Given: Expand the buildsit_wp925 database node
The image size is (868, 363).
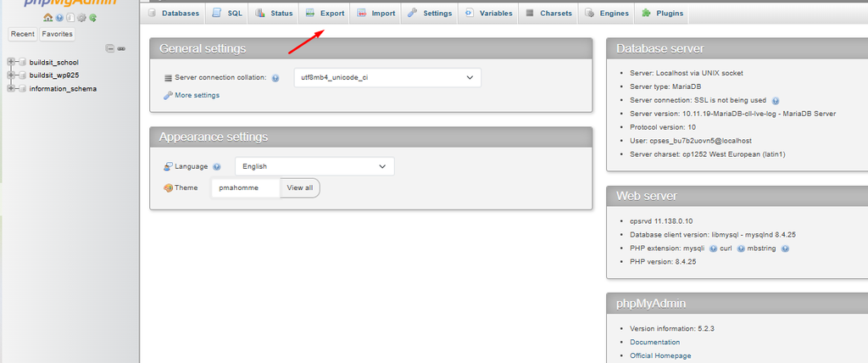Looking at the screenshot, I should coord(10,75).
